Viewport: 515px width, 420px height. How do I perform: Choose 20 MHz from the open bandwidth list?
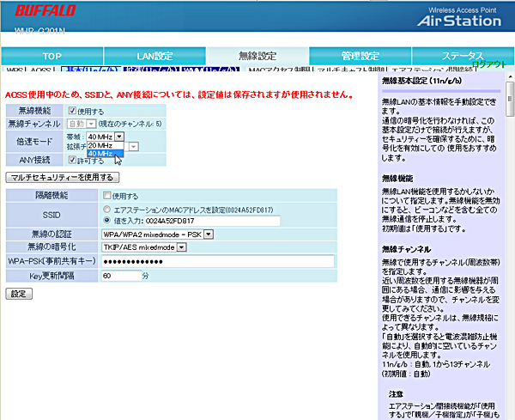point(100,145)
